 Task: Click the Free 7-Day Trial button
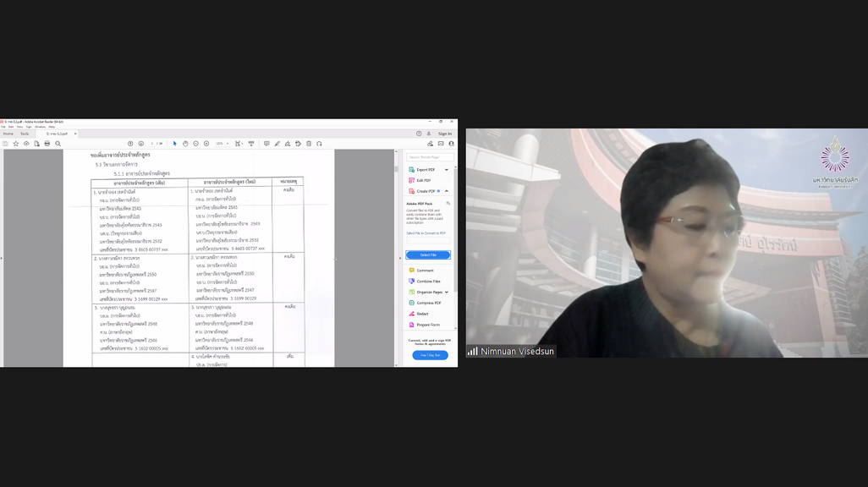pos(430,355)
